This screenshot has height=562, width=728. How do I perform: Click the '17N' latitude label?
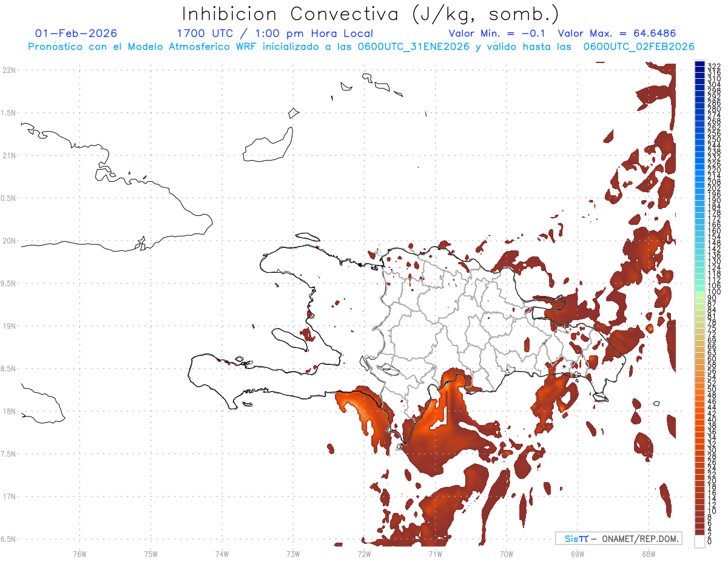(9, 497)
